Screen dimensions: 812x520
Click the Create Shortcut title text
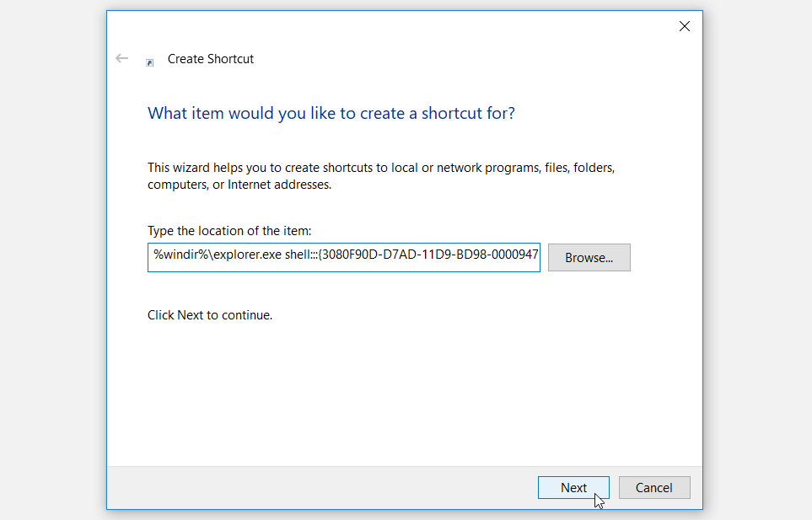[x=210, y=58]
